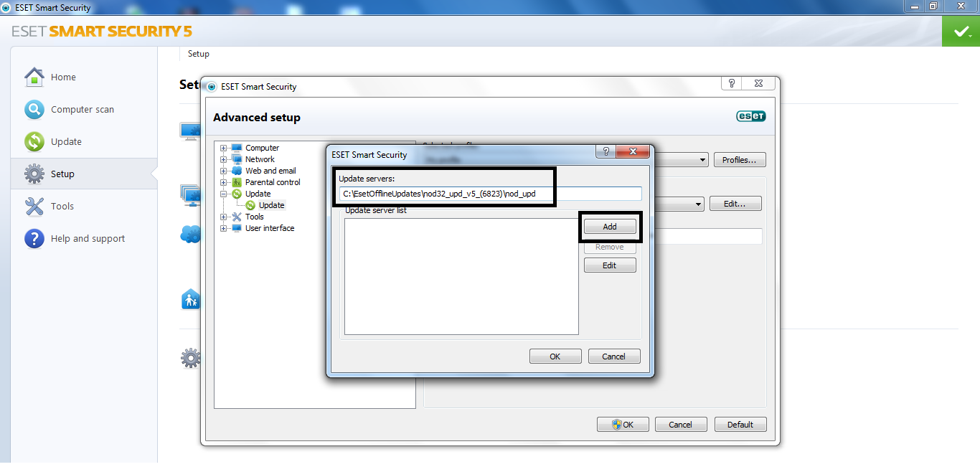Click into the Update servers path field

pyautogui.click(x=491, y=194)
